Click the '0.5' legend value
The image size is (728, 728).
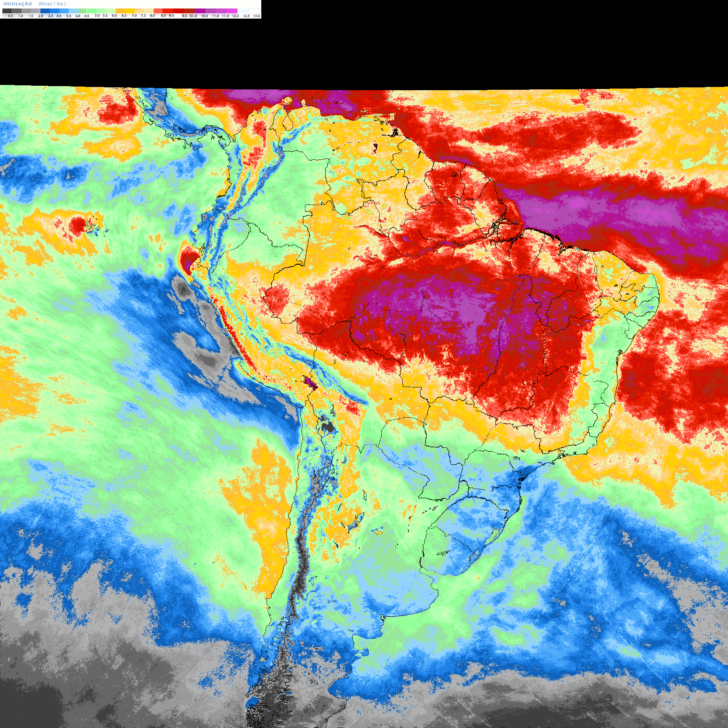tap(11, 16)
